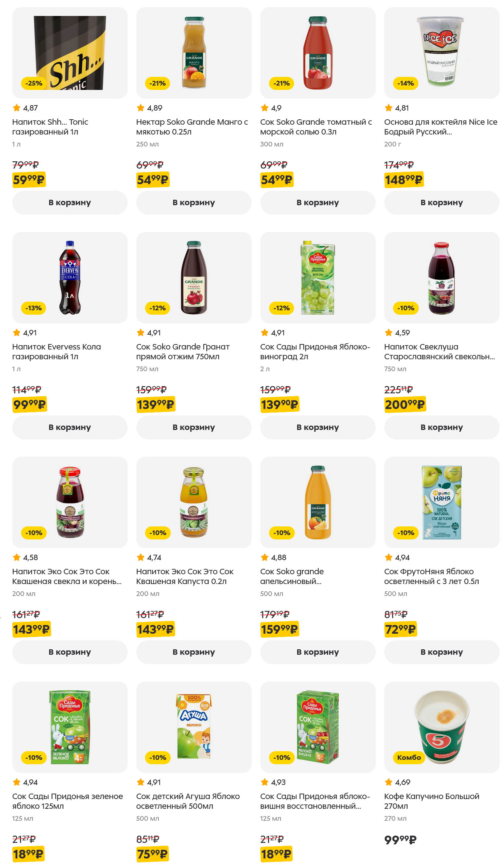Click the 143.99₽ price of Квашеная Капуста drink

pos(155,629)
